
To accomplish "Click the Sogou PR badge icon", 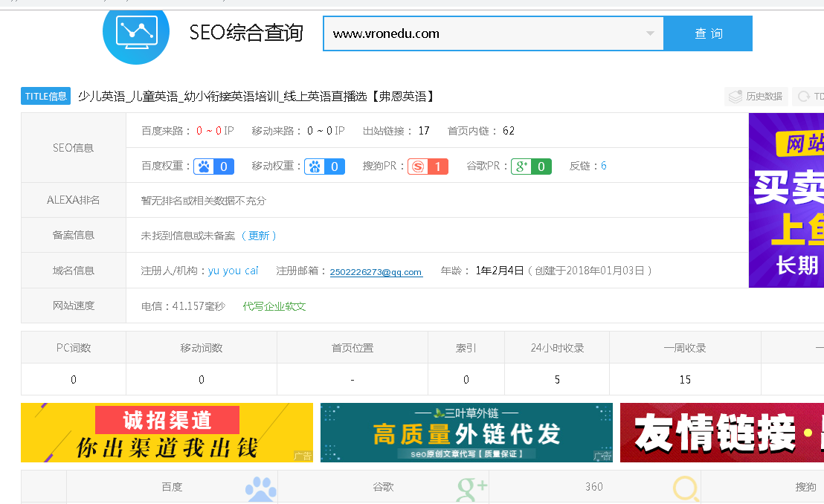I will [x=428, y=167].
